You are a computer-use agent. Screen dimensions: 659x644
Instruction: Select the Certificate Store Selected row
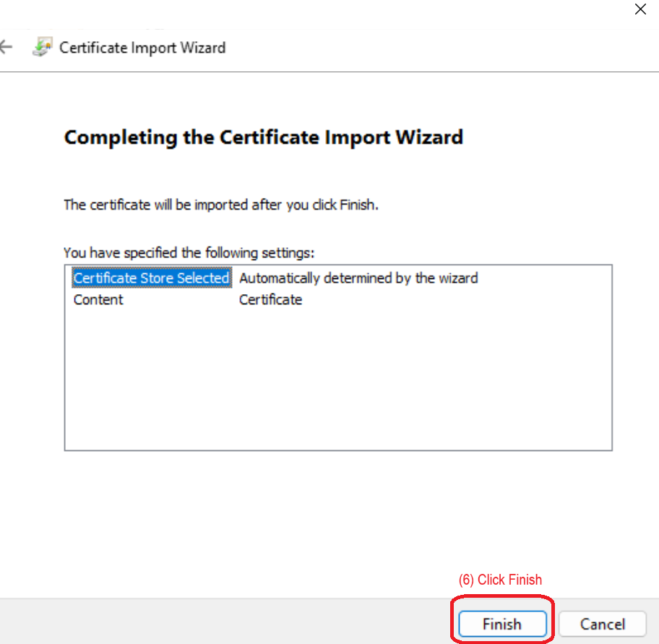(x=151, y=278)
